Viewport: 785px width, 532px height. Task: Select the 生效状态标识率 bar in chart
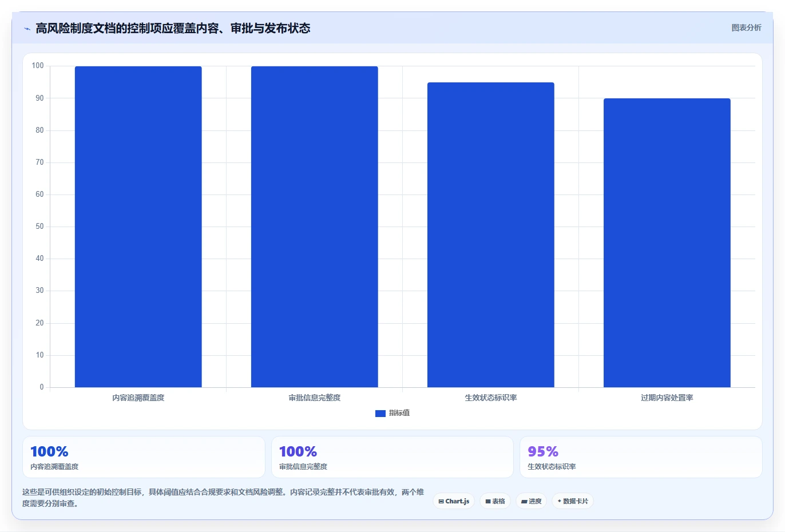(491, 235)
